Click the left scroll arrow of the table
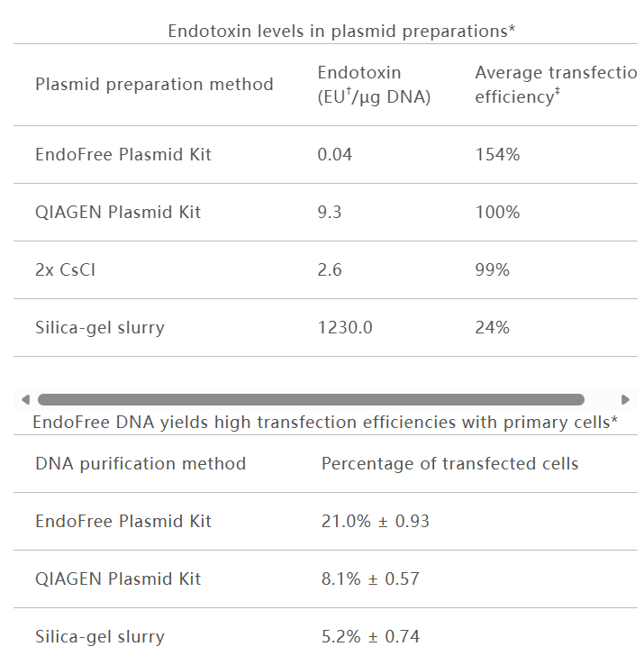The image size is (644, 665). (24, 399)
